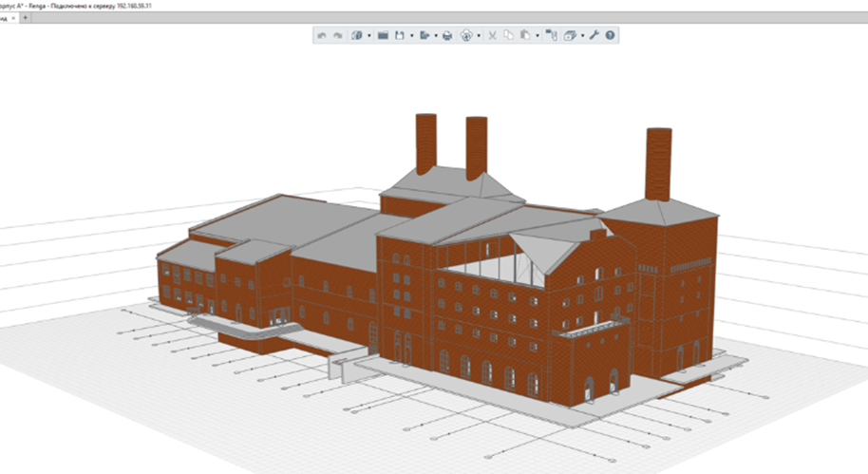The image size is (868, 474).
Task: Click the export icon in toolbar
Action: coord(425,35)
